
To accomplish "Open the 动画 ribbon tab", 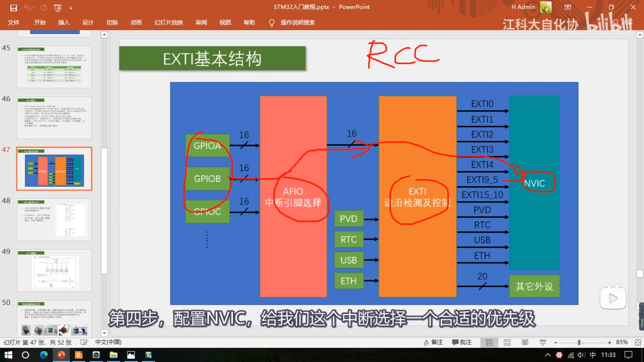I will 136,22.
